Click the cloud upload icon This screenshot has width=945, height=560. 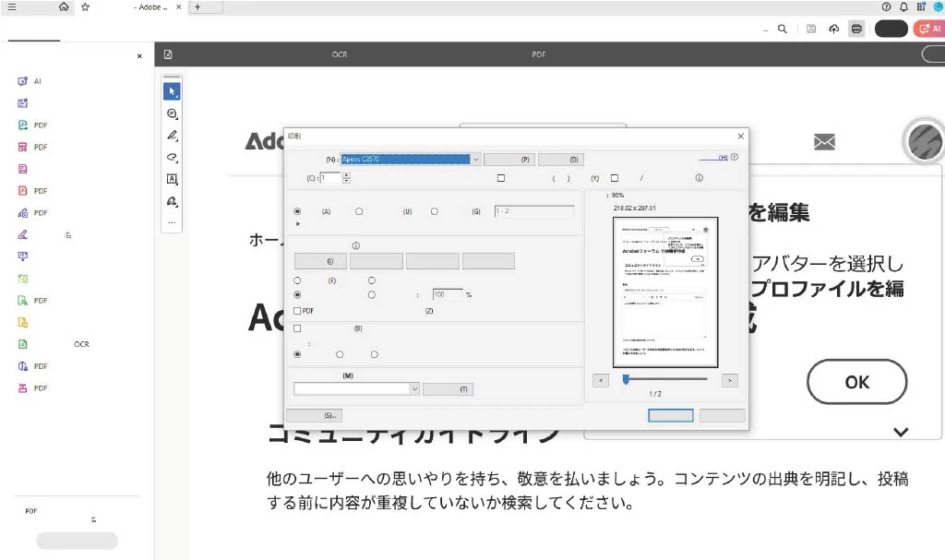[834, 29]
